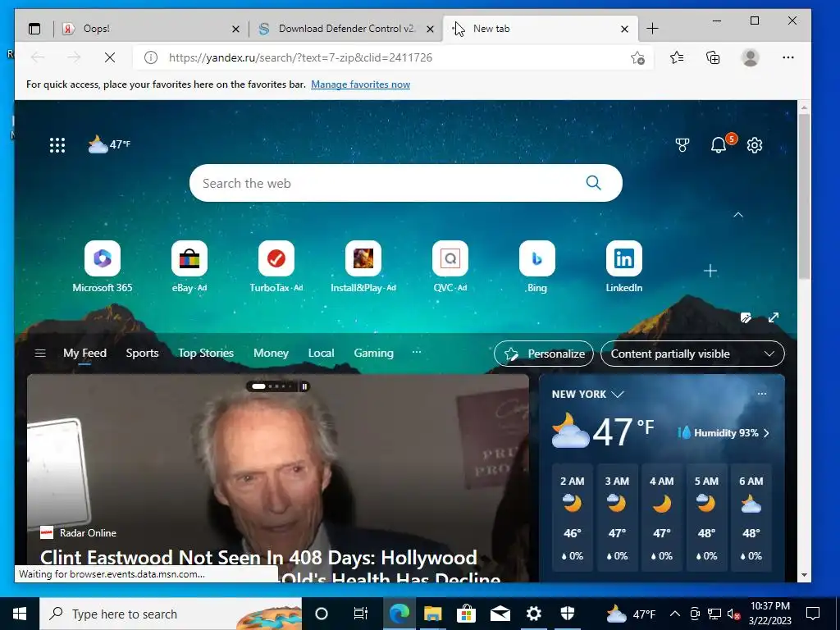Select the Gaming feed tab
840x630 pixels.
tap(373, 353)
